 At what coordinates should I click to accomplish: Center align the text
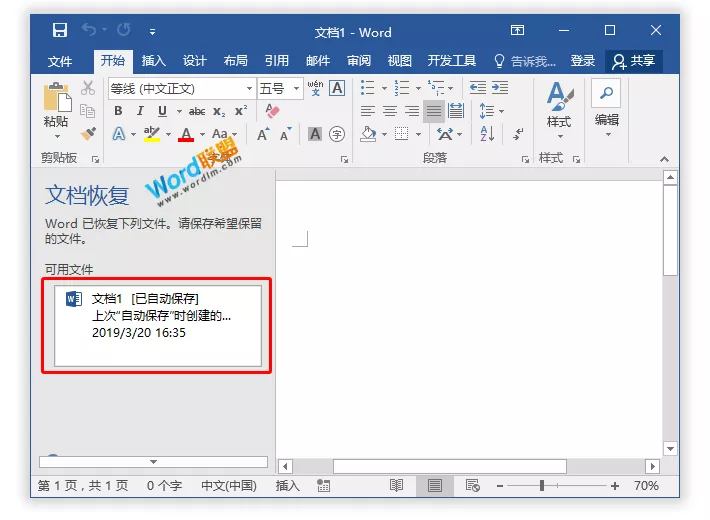coord(390,111)
